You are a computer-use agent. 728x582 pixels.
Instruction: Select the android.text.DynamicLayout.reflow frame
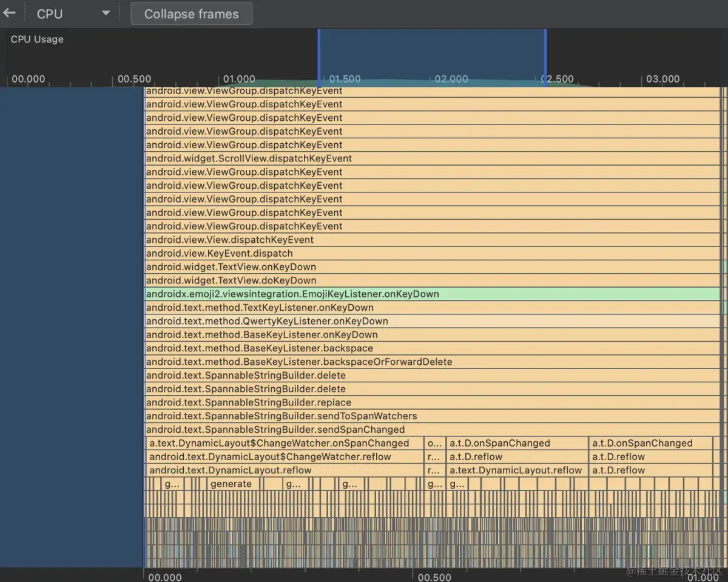285,470
